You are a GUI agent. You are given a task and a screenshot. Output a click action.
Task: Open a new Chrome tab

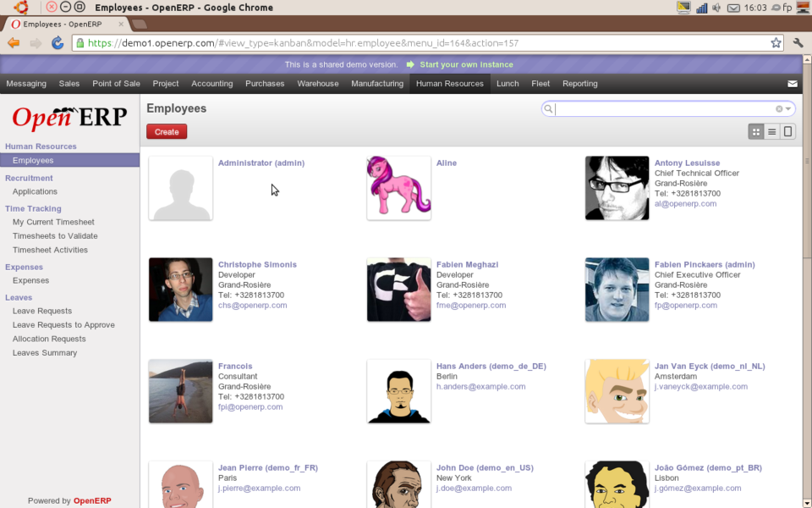pyautogui.click(x=140, y=24)
